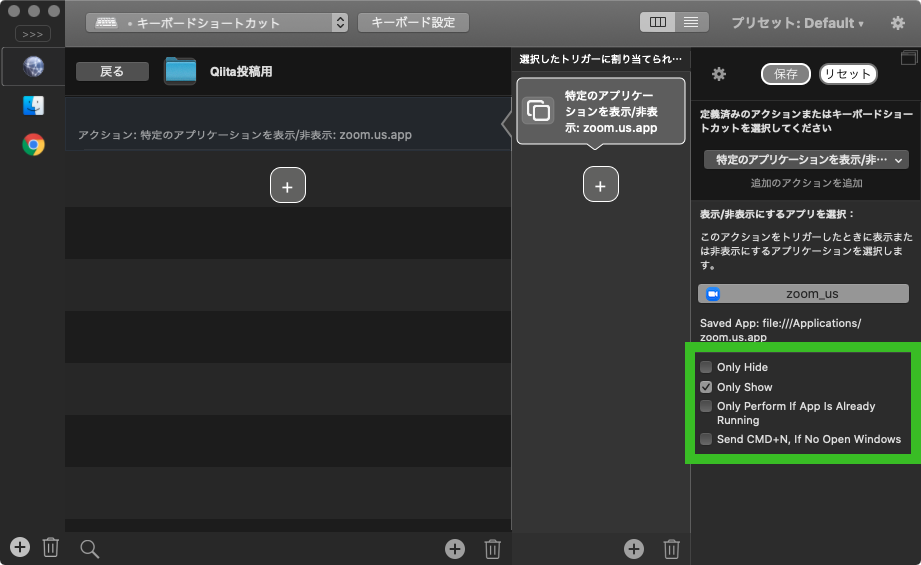Select Google Chrome app in sidebar
The image size is (921, 565).
click(x=33, y=144)
